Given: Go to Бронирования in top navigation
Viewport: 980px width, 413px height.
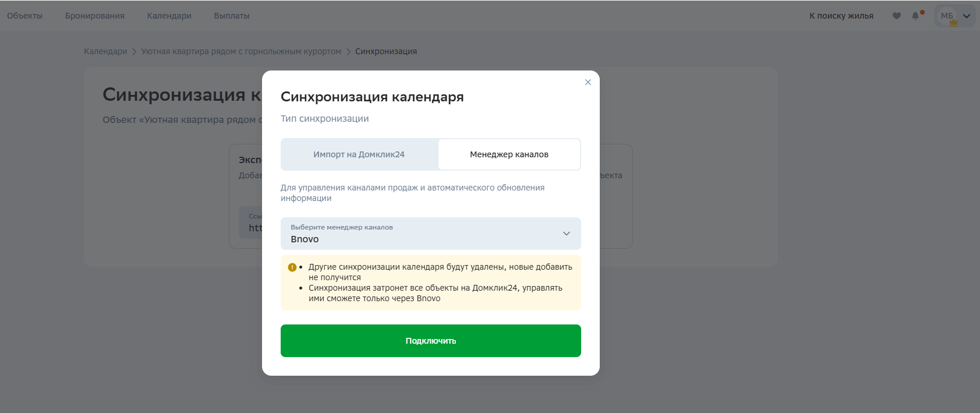Looking at the screenshot, I should [95, 16].
